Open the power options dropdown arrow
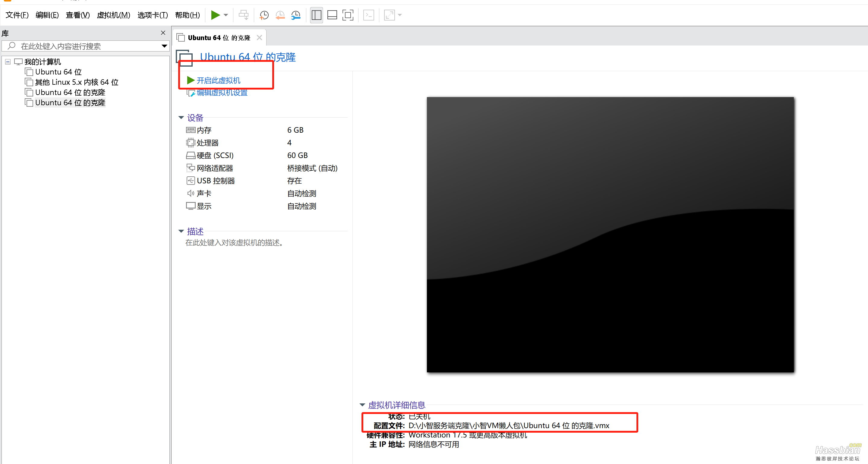This screenshot has height=464, width=868. click(226, 15)
